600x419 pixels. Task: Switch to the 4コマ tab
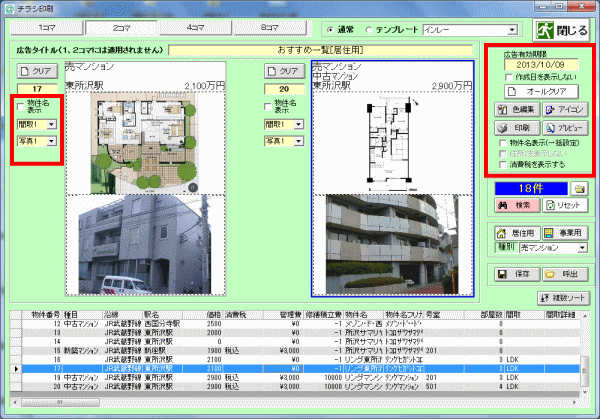tap(195, 28)
